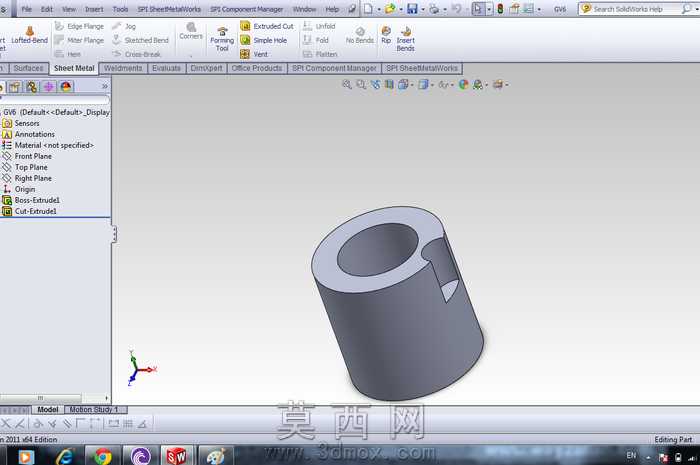Open Internet Explorer from the taskbar

click(65, 457)
